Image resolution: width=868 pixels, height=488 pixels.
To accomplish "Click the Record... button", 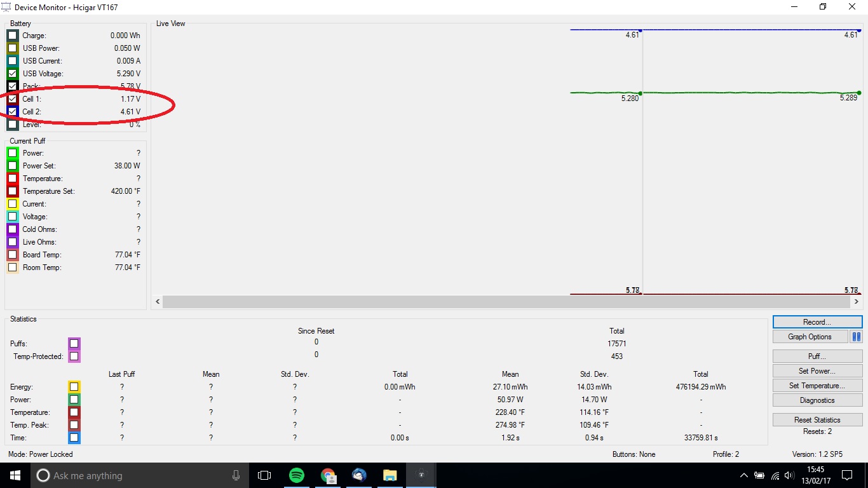I will (x=817, y=322).
